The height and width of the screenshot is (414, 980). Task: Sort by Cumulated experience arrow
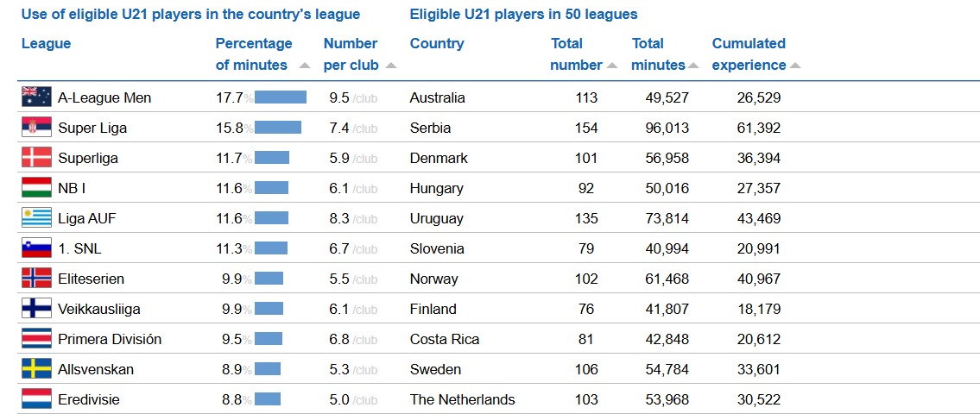click(x=795, y=66)
